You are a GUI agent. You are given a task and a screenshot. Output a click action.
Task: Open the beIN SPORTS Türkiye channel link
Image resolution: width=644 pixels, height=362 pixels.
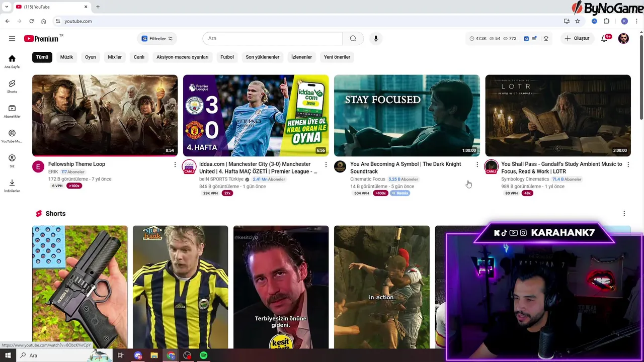221,179
